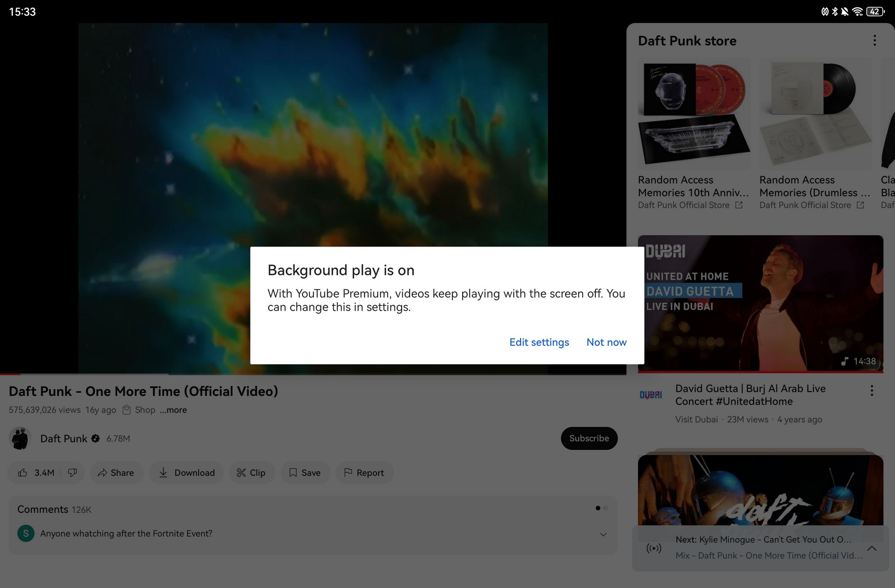This screenshot has width=895, height=588.
Task: Tap the Clip scissors icon
Action: click(x=241, y=473)
